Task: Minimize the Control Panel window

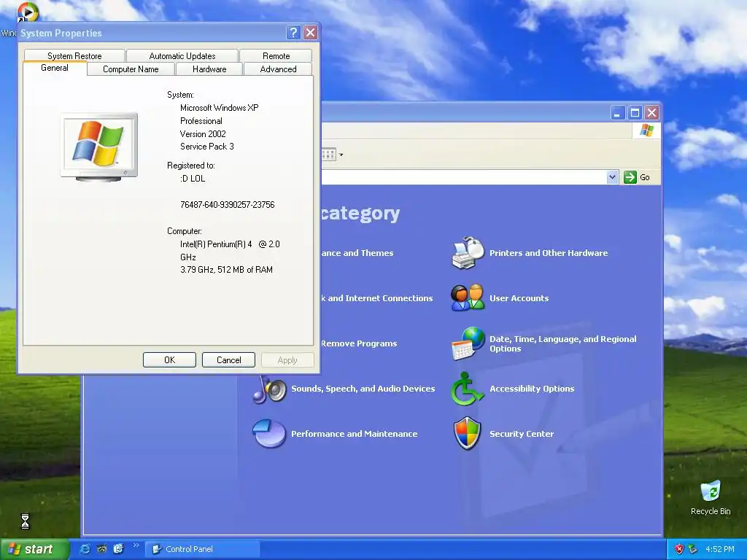Action: (x=617, y=113)
